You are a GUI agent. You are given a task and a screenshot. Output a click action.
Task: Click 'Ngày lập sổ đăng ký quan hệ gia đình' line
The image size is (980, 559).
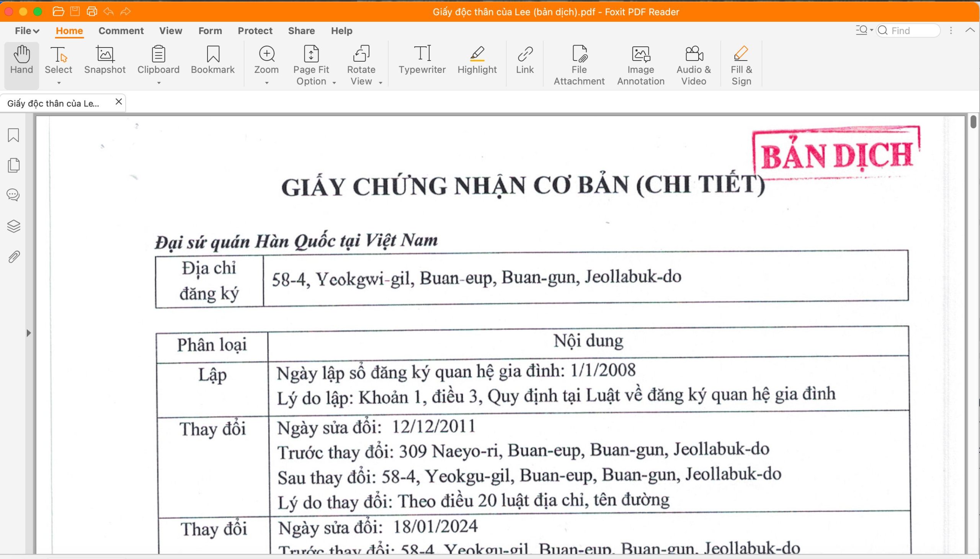[456, 372]
